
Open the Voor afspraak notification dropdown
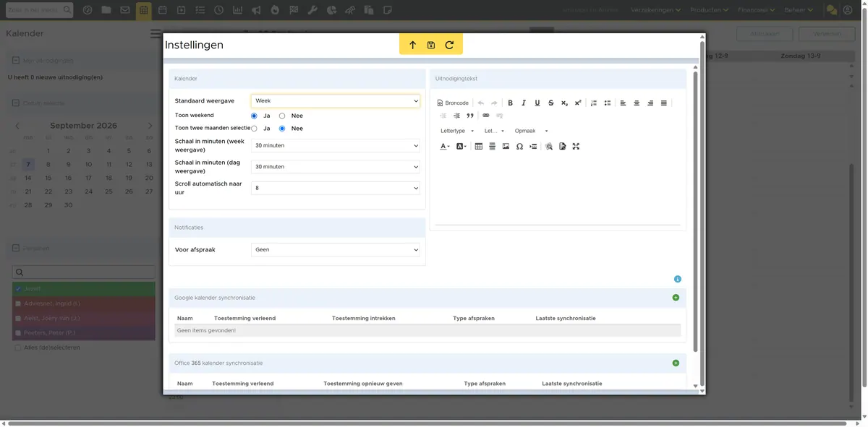[336, 250]
